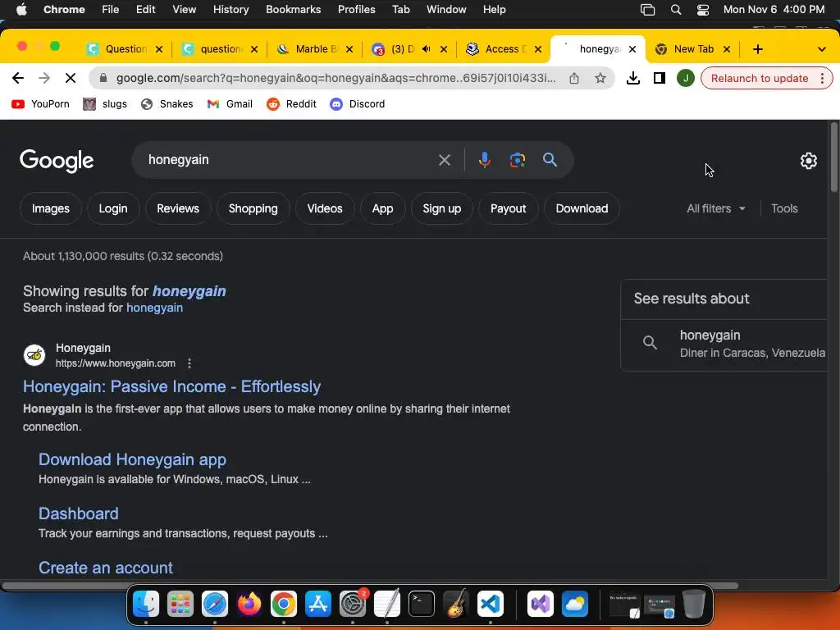The height and width of the screenshot is (630, 840).
Task: Open Spotlight search in menu bar
Action: [676, 10]
